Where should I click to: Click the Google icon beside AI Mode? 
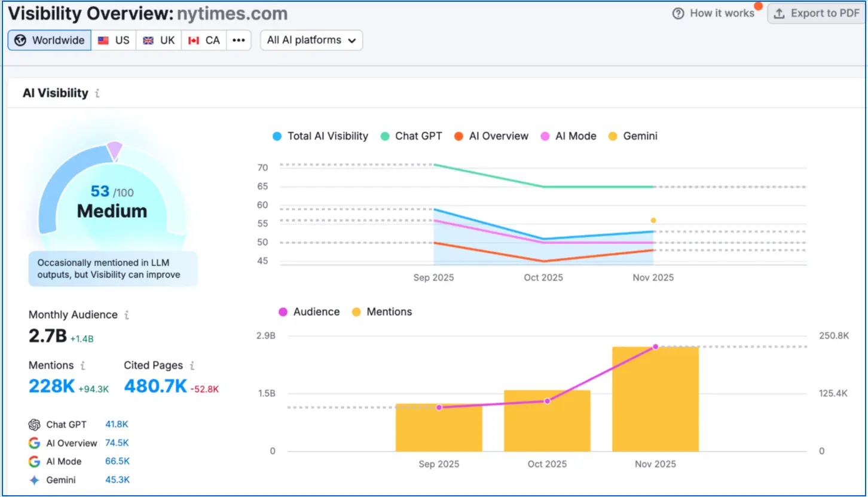pyautogui.click(x=34, y=462)
